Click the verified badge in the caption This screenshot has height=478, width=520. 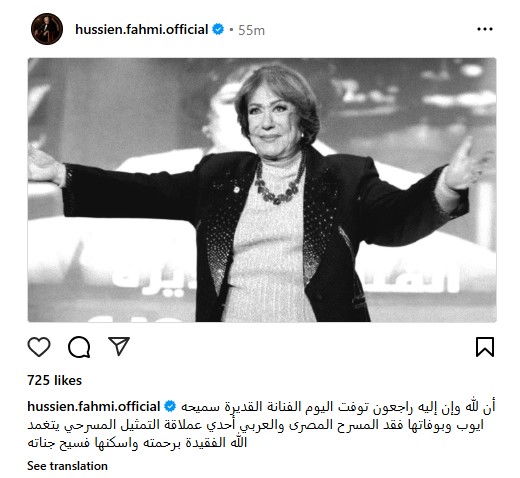pos(170,407)
